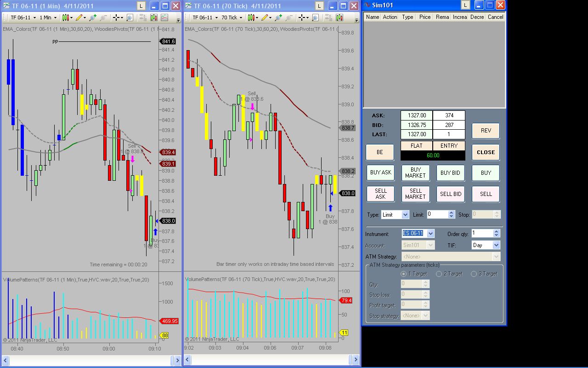Image resolution: width=588 pixels, height=368 pixels.
Task: Open indicators icon in 1 Min chart toolbar
Action: click(x=153, y=17)
